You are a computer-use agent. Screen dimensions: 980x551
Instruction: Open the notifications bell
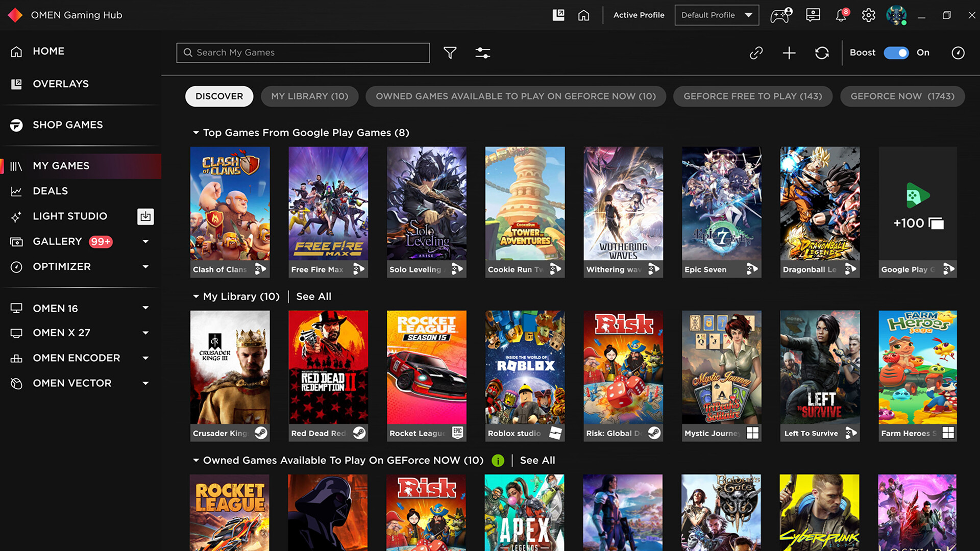coord(841,15)
